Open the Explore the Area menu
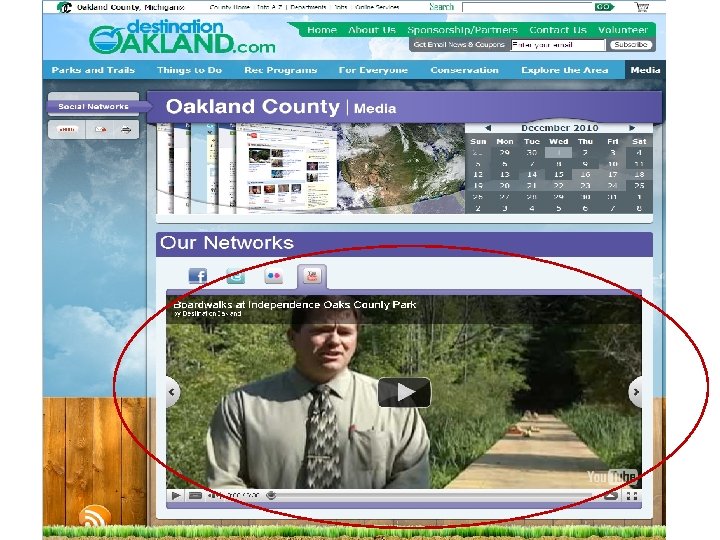 [565, 70]
